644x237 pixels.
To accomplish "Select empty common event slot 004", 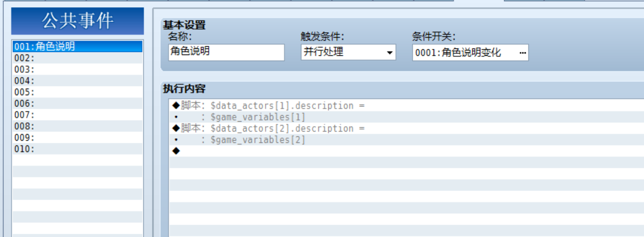I will (78, 81).
